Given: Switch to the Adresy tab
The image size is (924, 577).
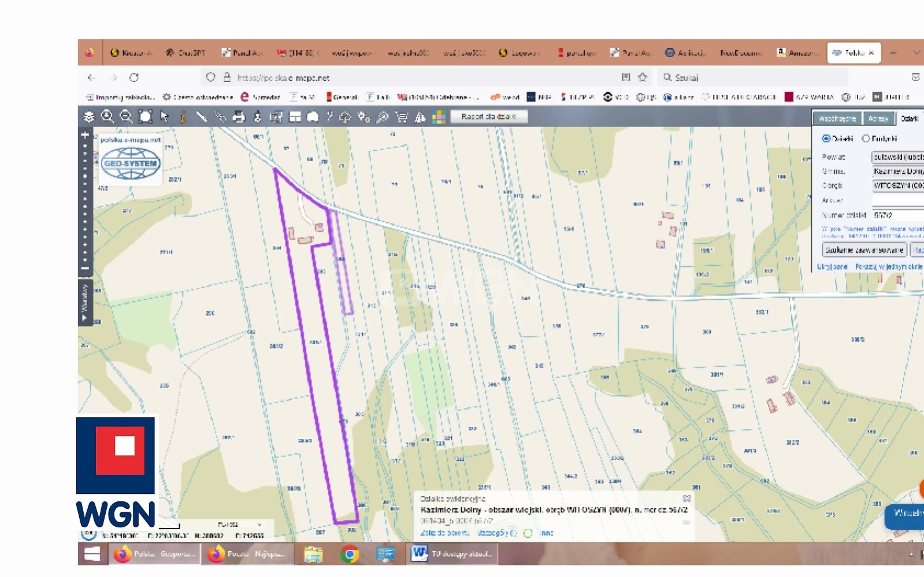Looking at the screenshot, I should [878, 118].
